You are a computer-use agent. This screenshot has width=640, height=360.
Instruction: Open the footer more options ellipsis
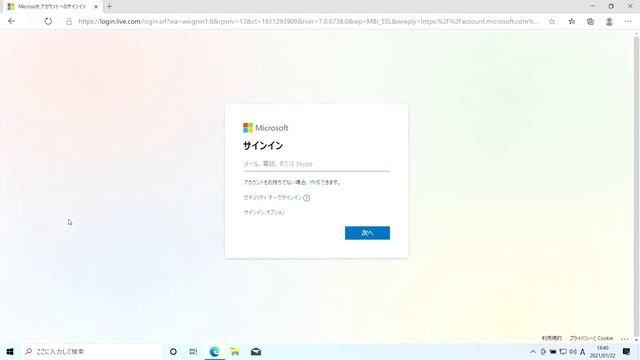pos(624,338)
